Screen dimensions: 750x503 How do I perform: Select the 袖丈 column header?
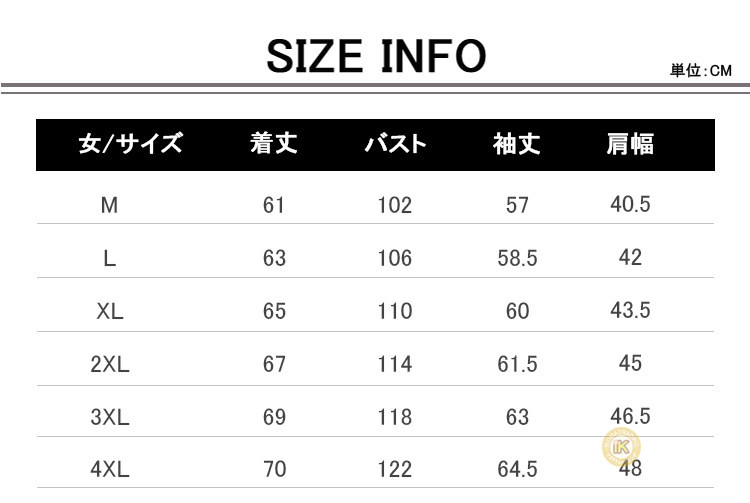pos(517,143)
